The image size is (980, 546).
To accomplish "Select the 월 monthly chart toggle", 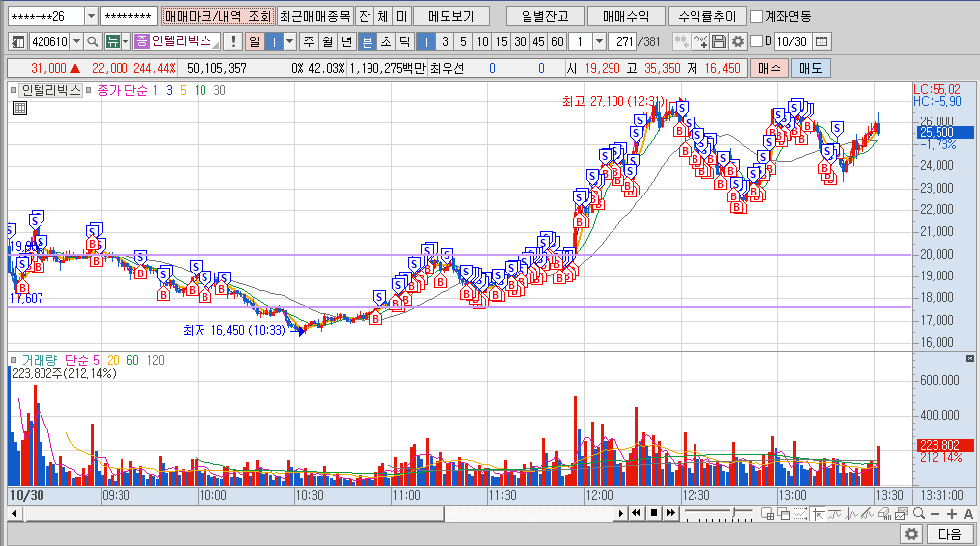I will (x=328, y=41).
